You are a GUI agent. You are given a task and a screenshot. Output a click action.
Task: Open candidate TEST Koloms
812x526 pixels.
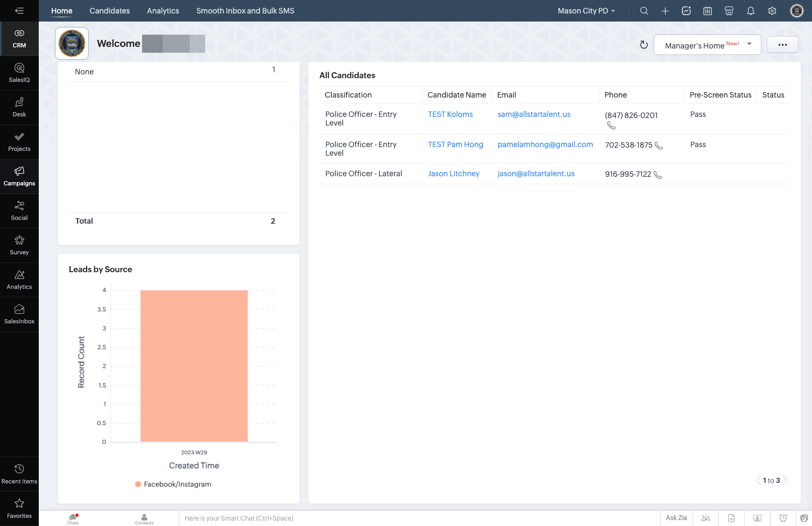pos(450,114)
